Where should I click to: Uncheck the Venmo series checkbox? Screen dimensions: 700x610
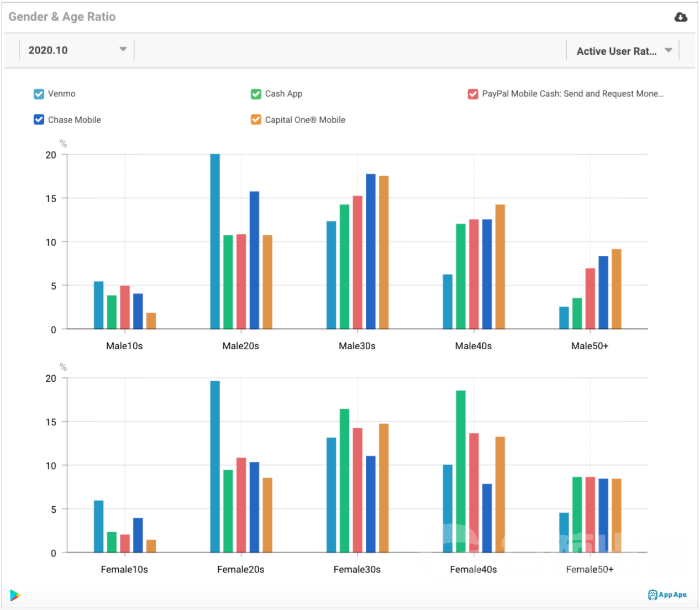[x=39, y=94]
